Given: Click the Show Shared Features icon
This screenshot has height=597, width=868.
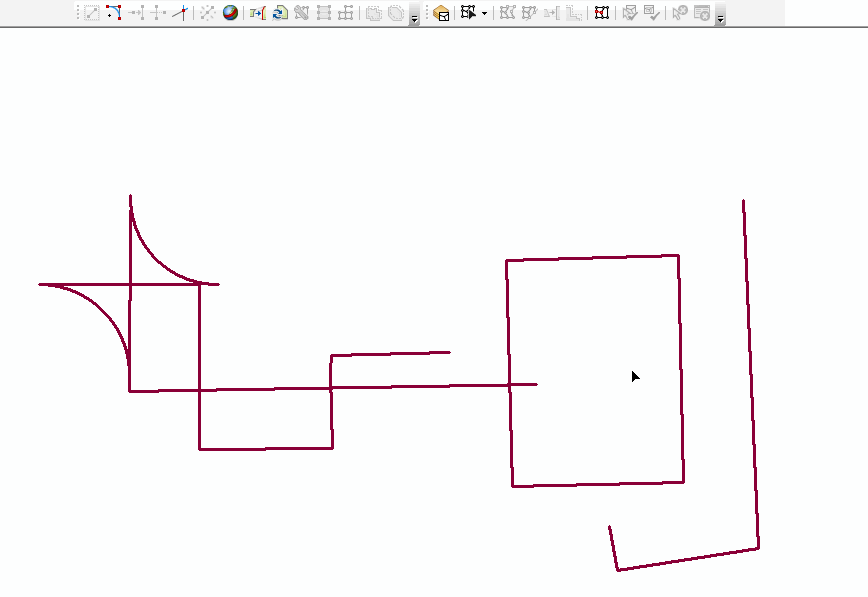Looking at the screenshot, I should coord(601,13).
